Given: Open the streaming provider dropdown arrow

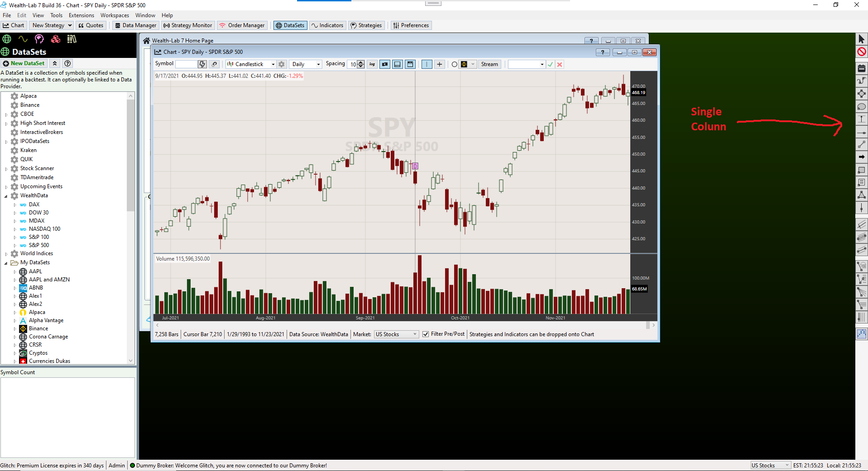Looking at the screenshot, I should 473,64.
